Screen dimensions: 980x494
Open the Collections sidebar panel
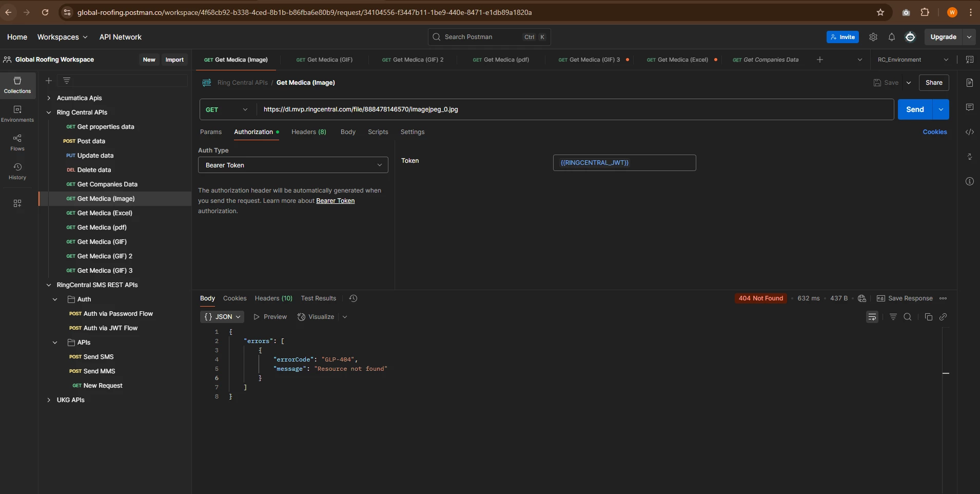coord(17,85)
